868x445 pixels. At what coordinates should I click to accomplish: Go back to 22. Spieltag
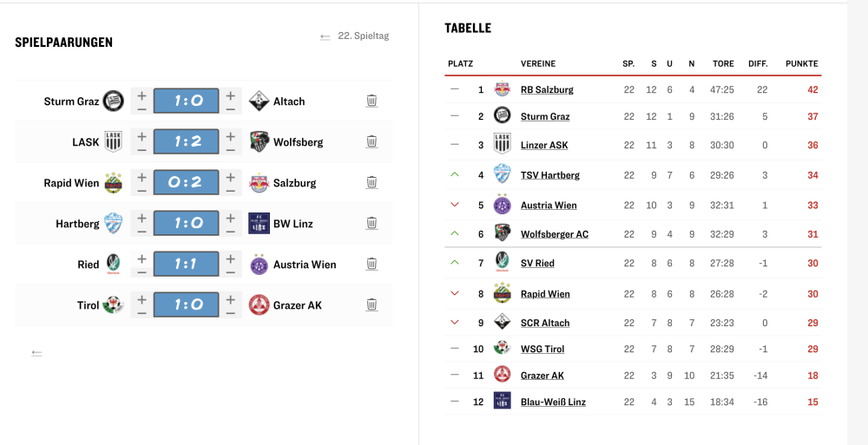[x=354, y=36]
